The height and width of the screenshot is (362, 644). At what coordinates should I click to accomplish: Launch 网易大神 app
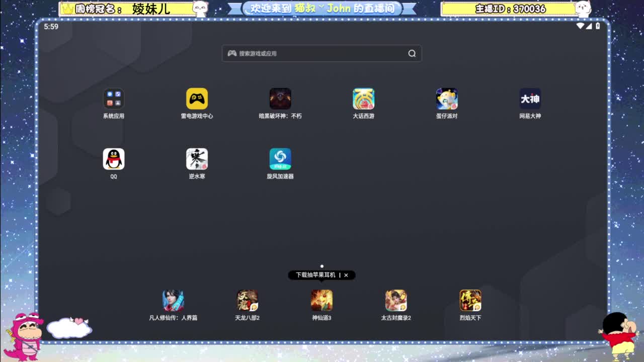coord(530,99)
